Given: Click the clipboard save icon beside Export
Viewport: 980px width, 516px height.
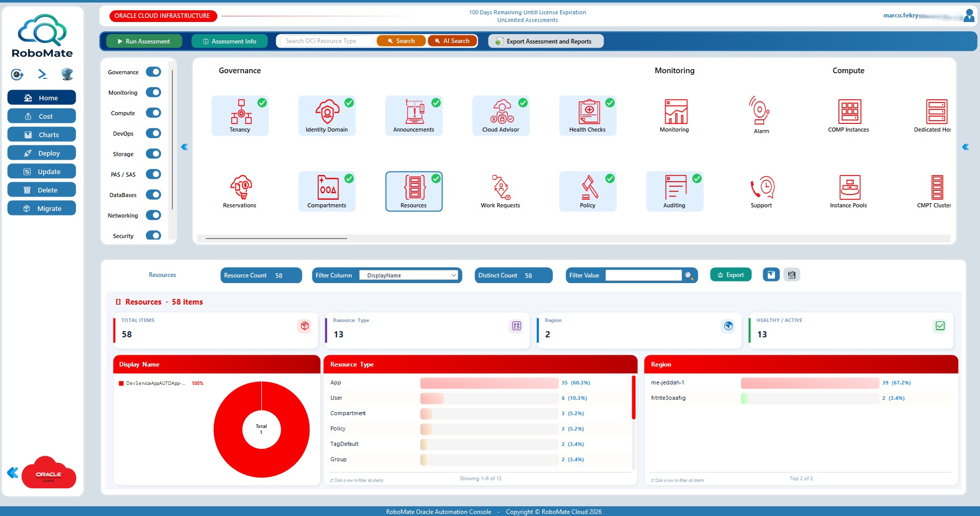Looking at the screenshot, I should (792, 275).
